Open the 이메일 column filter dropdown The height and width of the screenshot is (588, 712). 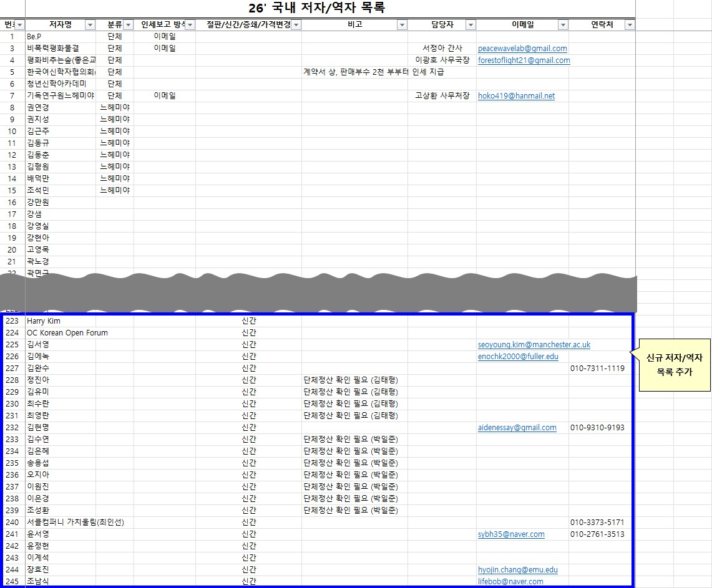tap(563, 25)
